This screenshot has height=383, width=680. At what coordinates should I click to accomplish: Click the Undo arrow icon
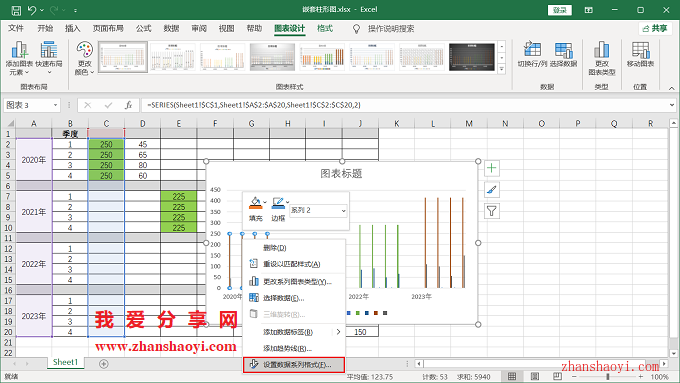coord(32,10)
